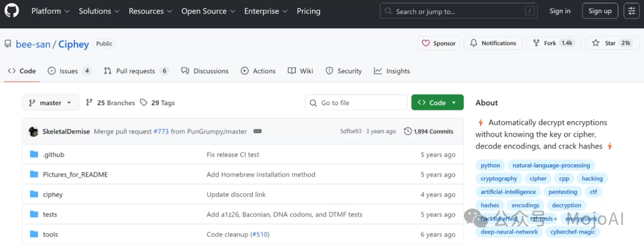Star the Ciphey repository
The image size is (644, 244).
pos(611,43)
